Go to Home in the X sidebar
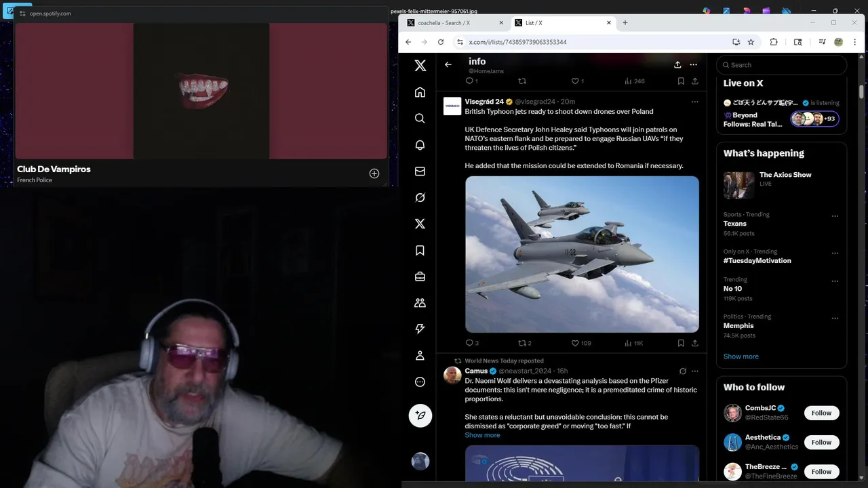The width and height of the screenshot is (868, 488). point(420,92)
